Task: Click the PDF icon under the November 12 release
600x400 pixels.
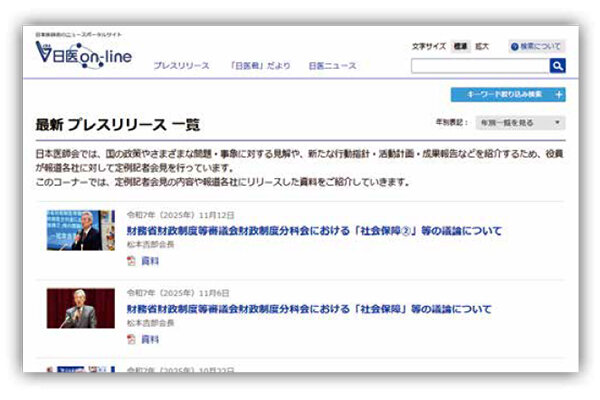Action: pyautogui.click(x=131, y=260)
